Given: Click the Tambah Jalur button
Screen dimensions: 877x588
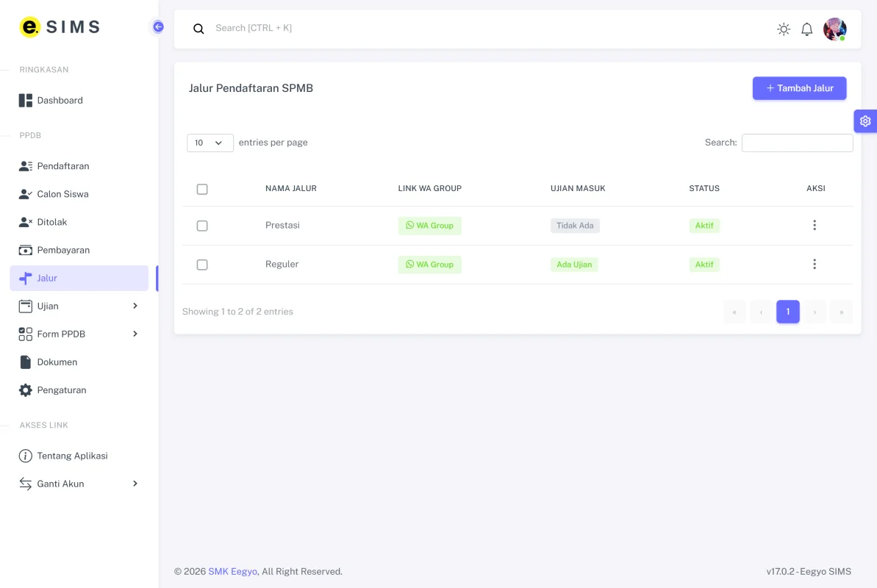Looking at the screenshot, I should point(799,88).
